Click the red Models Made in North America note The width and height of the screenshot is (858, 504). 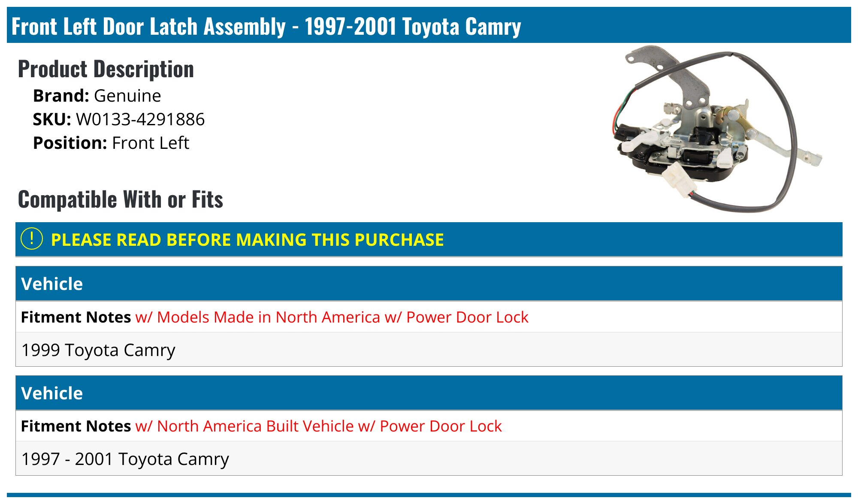tap(332, 317)
